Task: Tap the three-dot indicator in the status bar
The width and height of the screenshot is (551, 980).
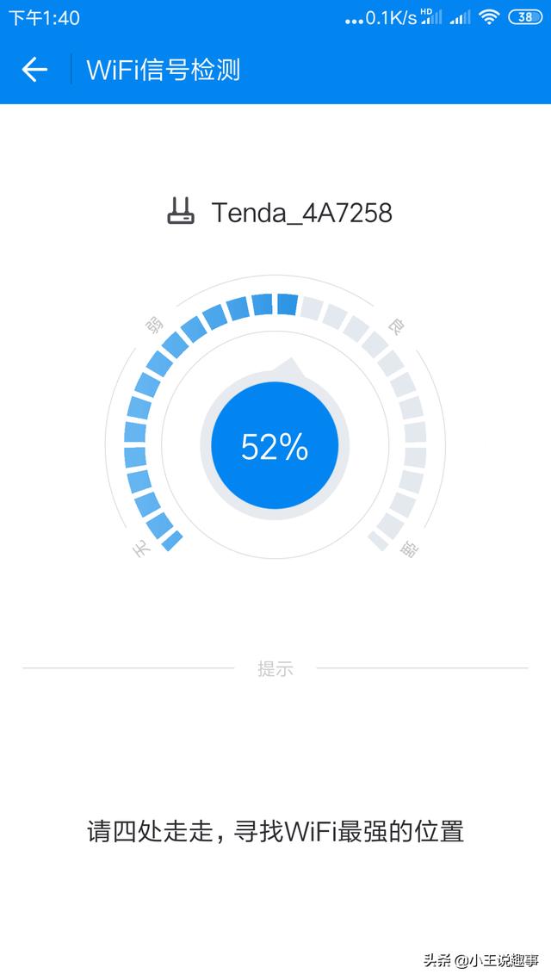Action: click(354, 19)
